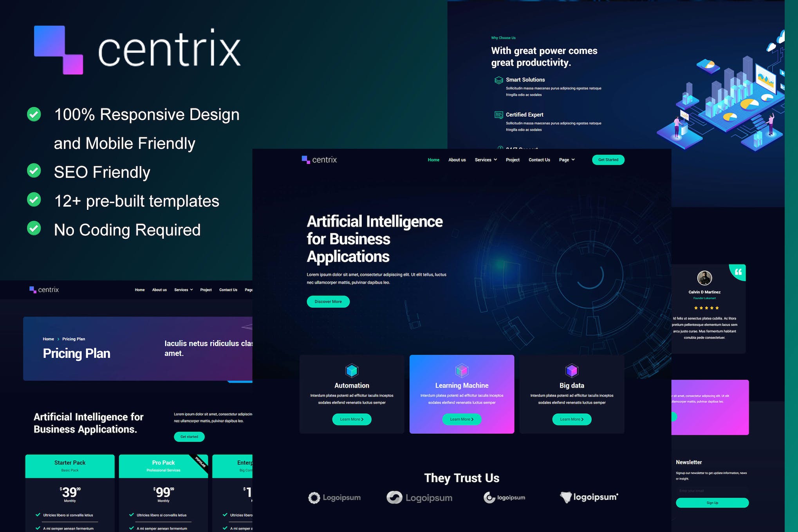Click the Sign Up button in Newsletter section
This screenshot has width=798, height=532.
click(x=713, y=509)
